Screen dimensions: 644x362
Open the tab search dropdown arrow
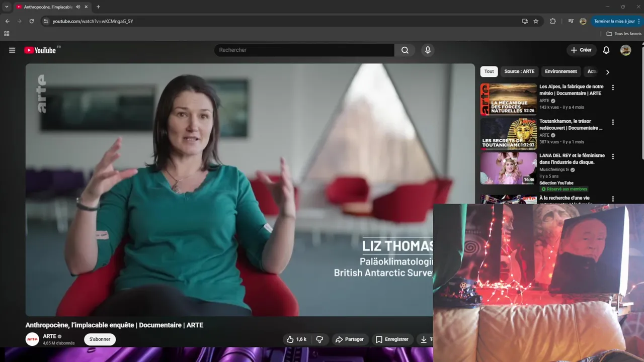7,7
